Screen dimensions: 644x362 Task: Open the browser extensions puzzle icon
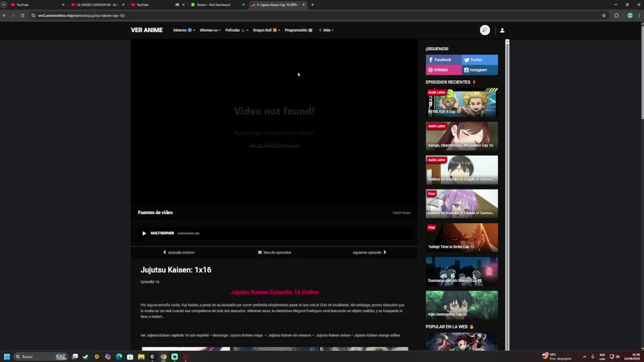tap(616, 16)
